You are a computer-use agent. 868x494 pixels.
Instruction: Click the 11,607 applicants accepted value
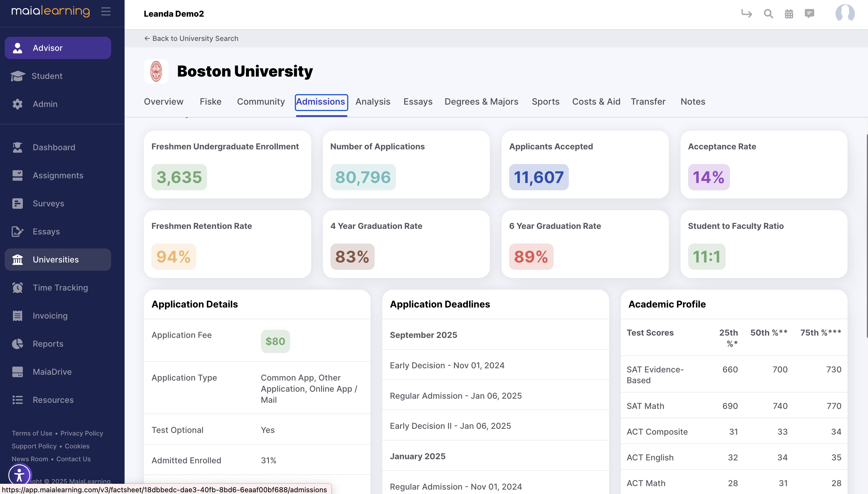pyautogui.click(x=539, y=177)
